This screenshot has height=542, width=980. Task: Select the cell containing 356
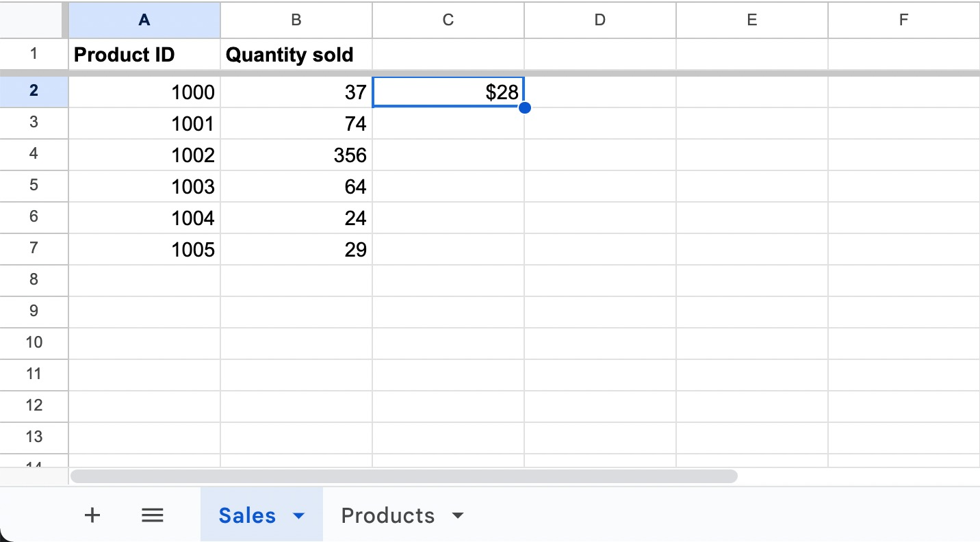coord(296,155)
